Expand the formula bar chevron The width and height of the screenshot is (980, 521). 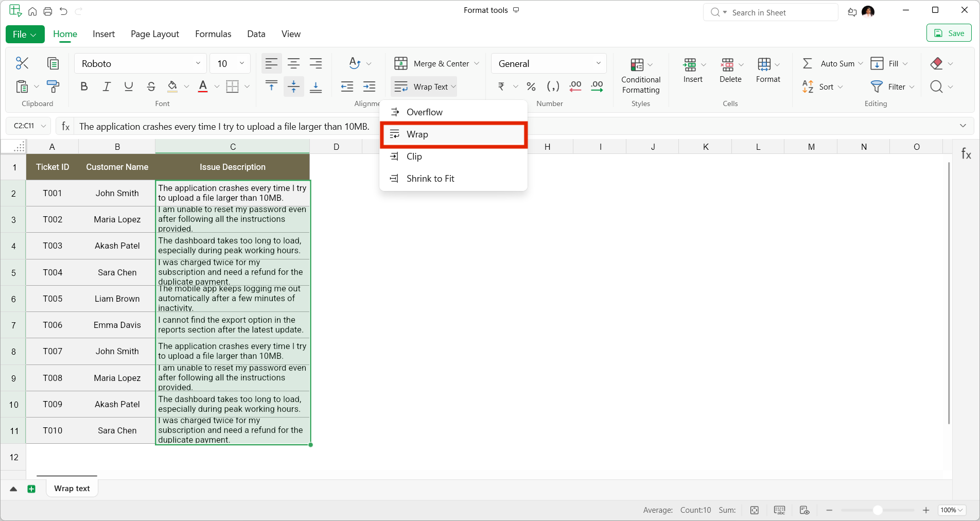pos(962,126)
